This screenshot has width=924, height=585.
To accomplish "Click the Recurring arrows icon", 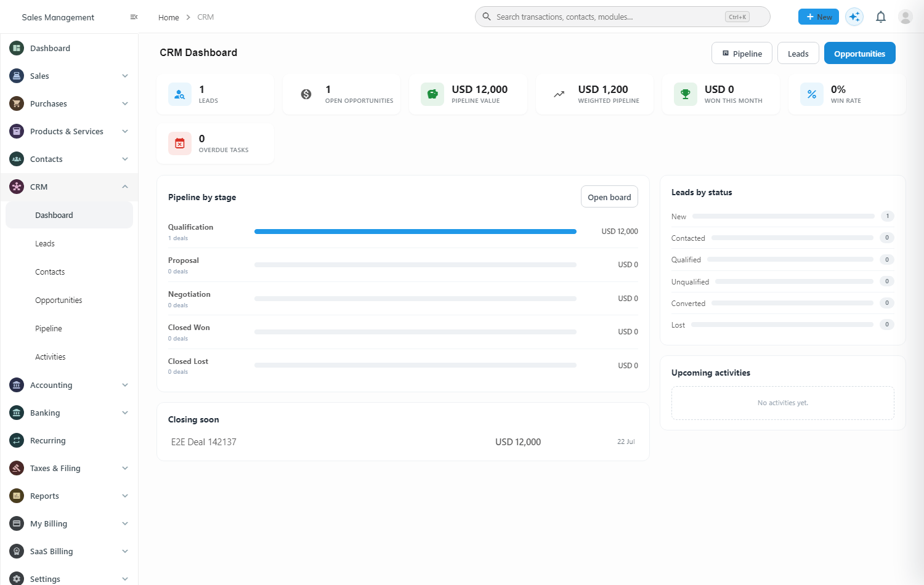I will [x=17, y=440].
